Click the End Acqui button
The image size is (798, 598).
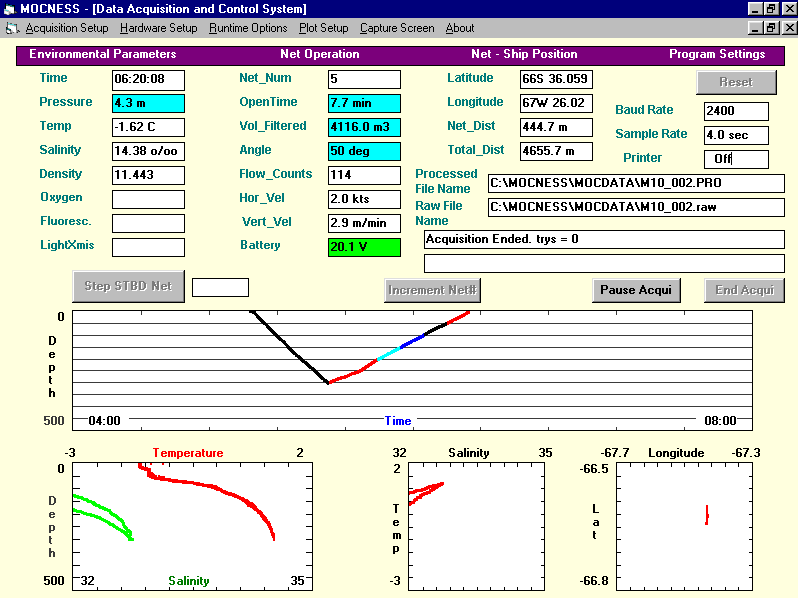[745, 290]
